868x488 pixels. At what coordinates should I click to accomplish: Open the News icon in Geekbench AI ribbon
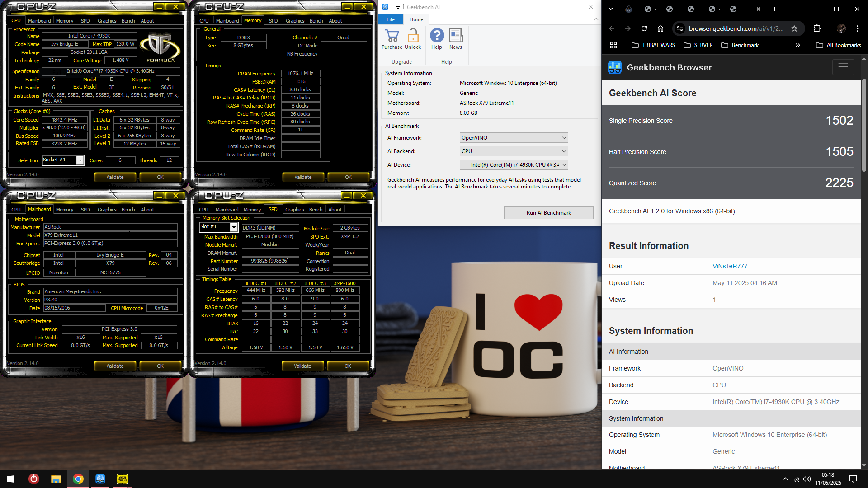coord(456,36)
